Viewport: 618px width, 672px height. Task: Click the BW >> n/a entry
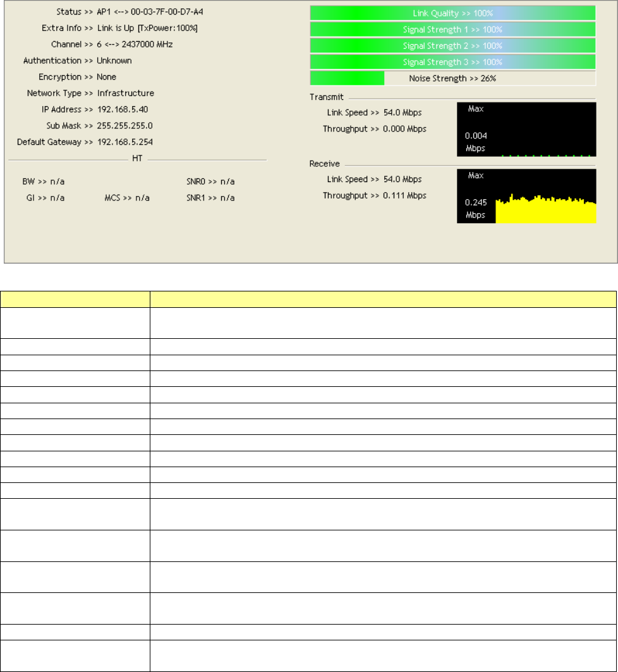pyautogui.click(x=43, y=181)
